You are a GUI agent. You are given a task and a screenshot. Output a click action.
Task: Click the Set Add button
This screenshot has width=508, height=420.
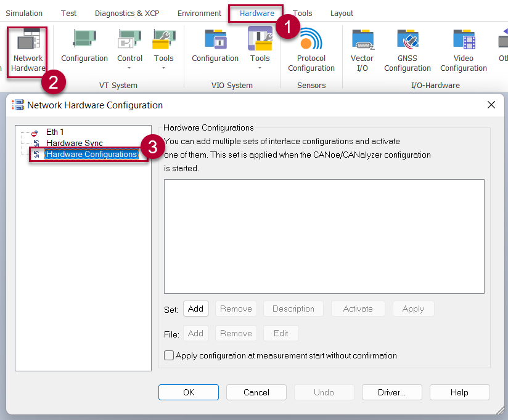point(195,309)
